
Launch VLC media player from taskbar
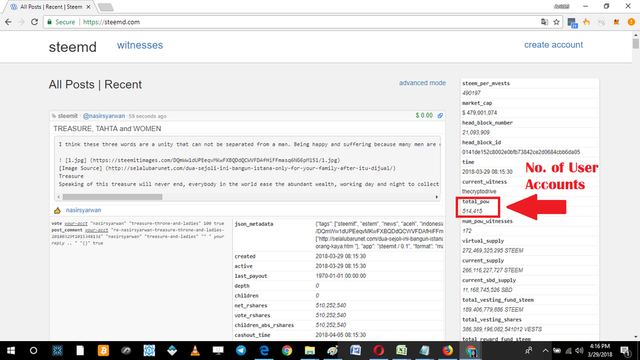[195, 351]
